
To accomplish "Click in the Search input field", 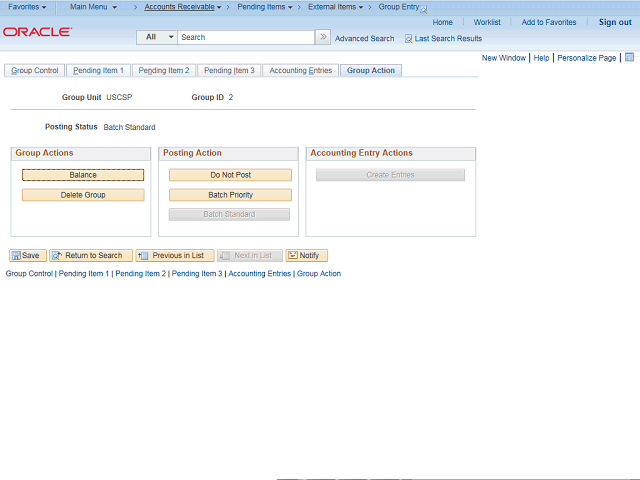I will [246, 37].
